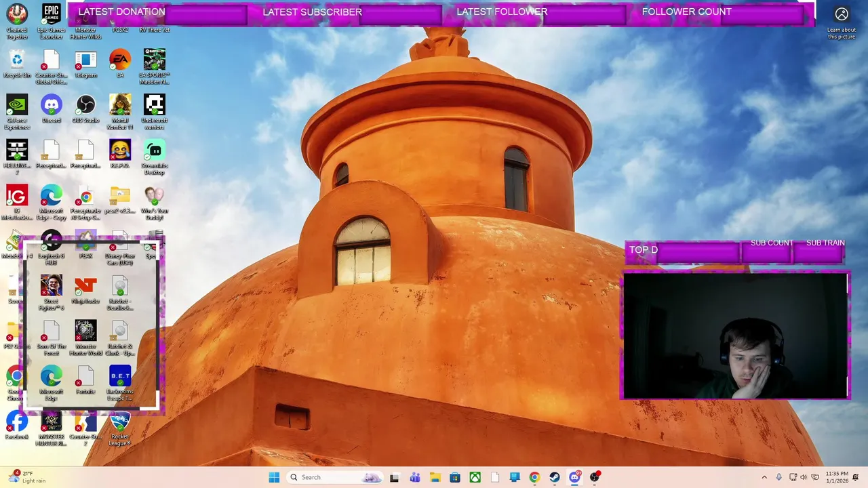
Task: Select Ratchet - Deadlocked file icon
Action: [120, 293]
